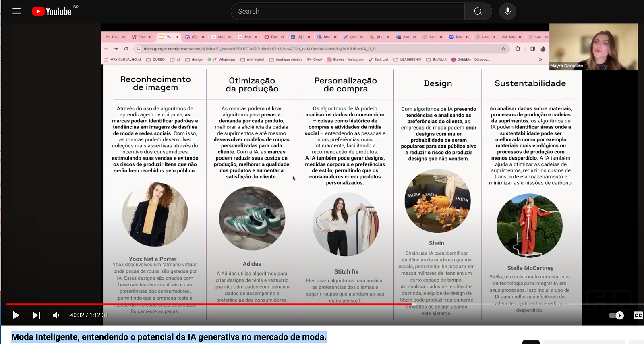Close the PAL tab in recorded browser
Screen dimensions: 644x344
point(176,37)
